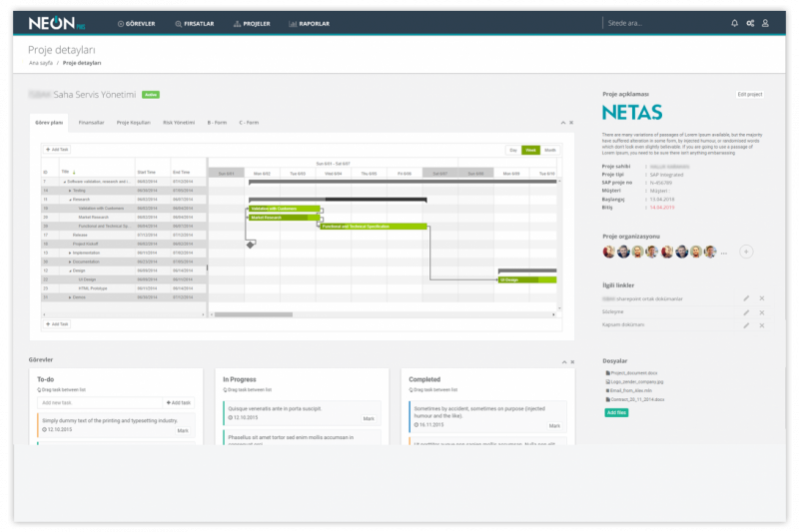This screenshot has width=799, height=532.
Task: Open Contract_20_11_2014.docx file
Action: click(635, 399)
